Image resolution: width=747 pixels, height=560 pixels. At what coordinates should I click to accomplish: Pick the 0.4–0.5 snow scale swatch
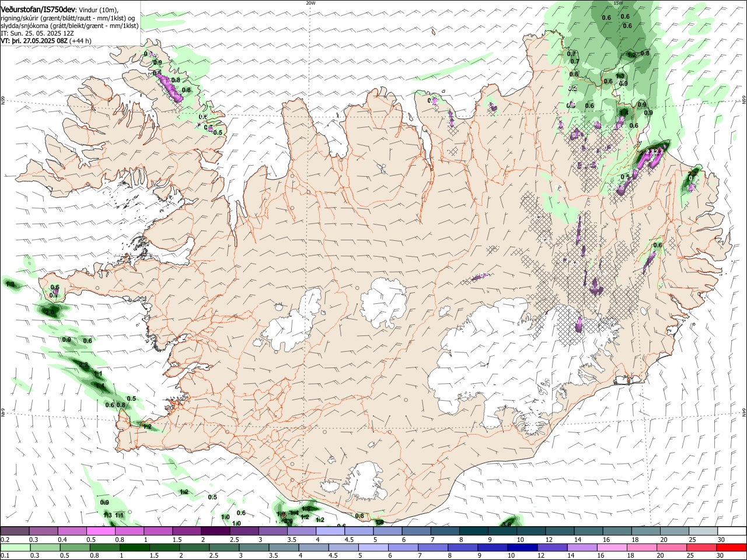click(x=72, y=531)
